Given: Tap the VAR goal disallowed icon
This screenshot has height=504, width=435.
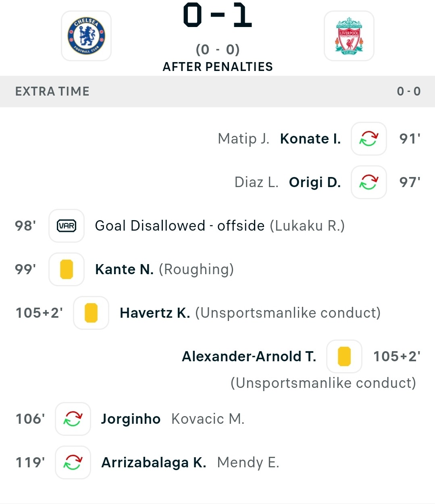Looking at the screenshot, I should click(67, 226).
